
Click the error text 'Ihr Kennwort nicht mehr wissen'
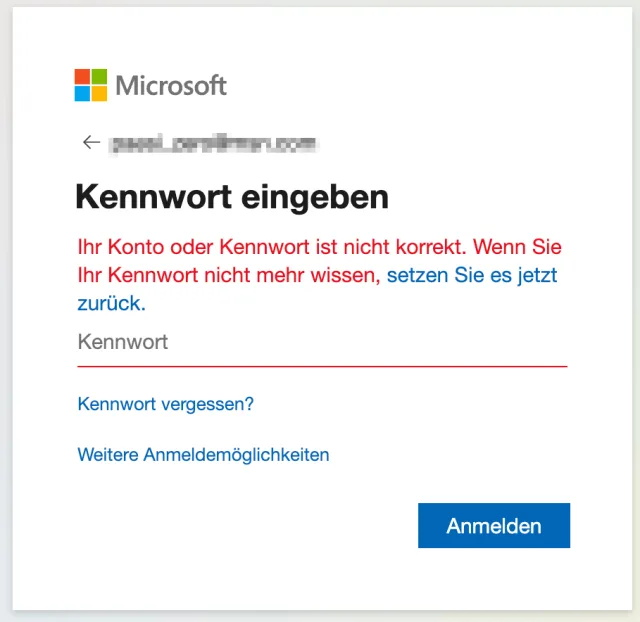229,274
